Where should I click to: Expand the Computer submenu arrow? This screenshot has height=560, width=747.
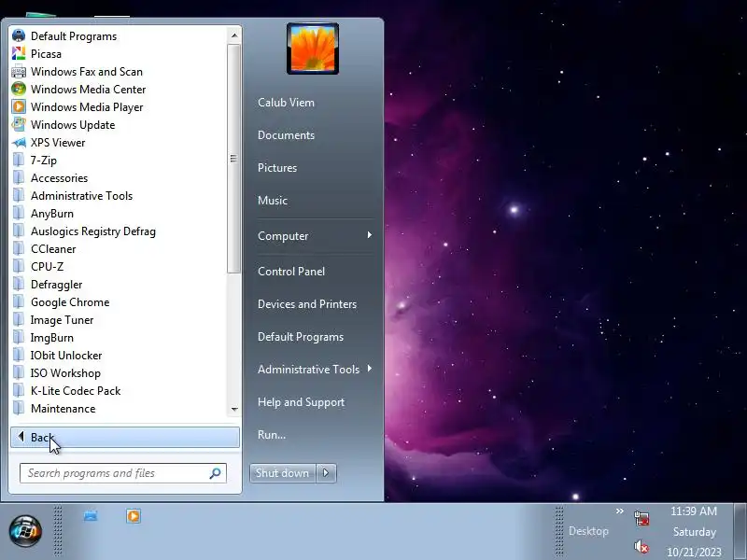point(369,235)
